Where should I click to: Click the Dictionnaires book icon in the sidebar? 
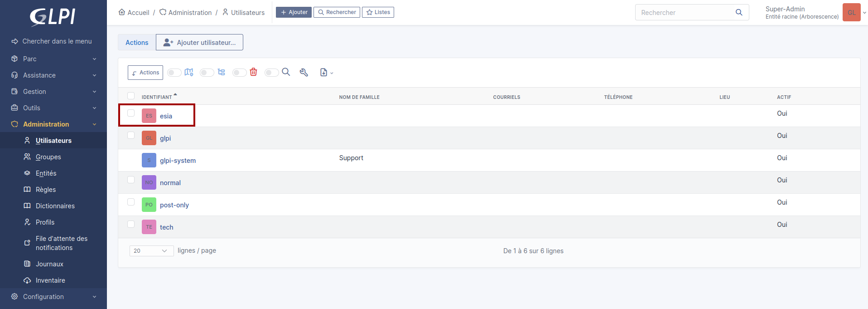coord(27,206)
